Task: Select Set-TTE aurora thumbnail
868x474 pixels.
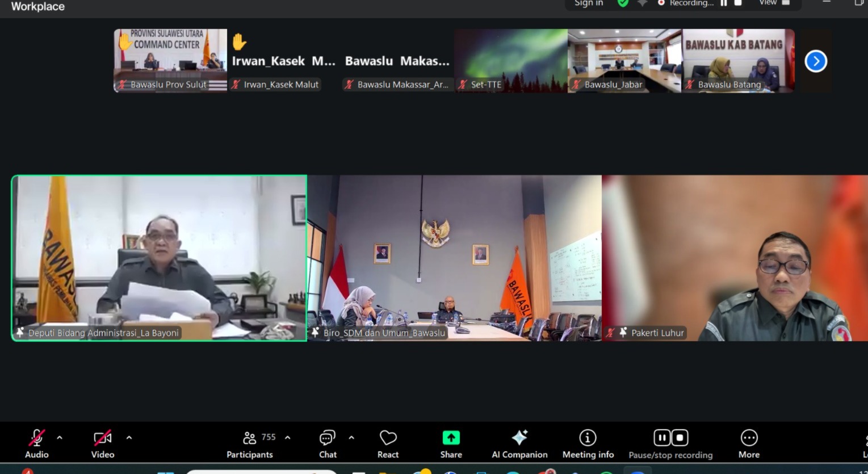Action: pyautogui.click(x=511, y=60)
